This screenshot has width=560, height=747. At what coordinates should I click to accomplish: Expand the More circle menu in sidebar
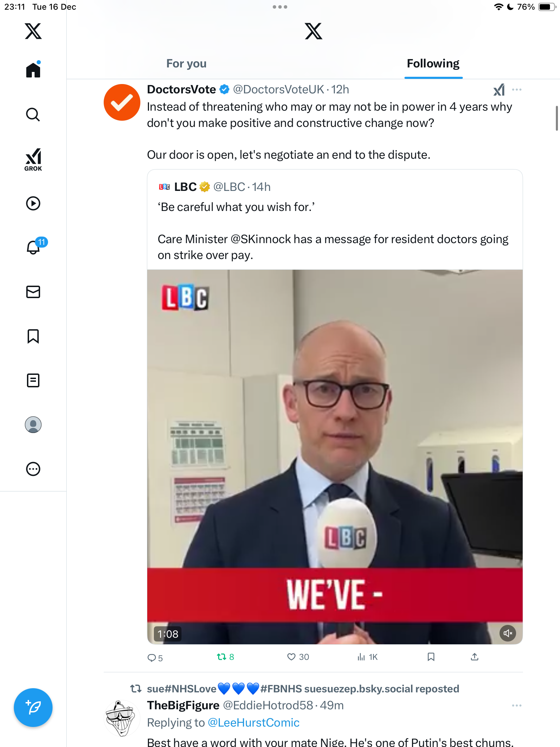[33, 469]
